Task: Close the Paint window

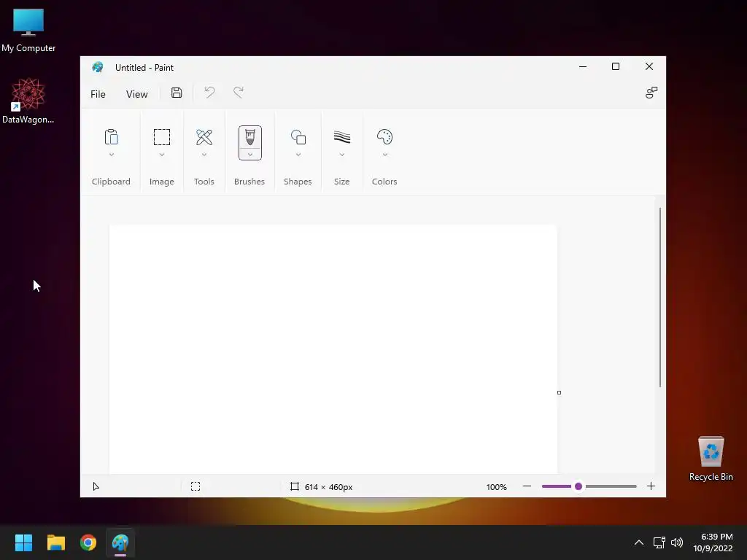Action: (649, 66)
